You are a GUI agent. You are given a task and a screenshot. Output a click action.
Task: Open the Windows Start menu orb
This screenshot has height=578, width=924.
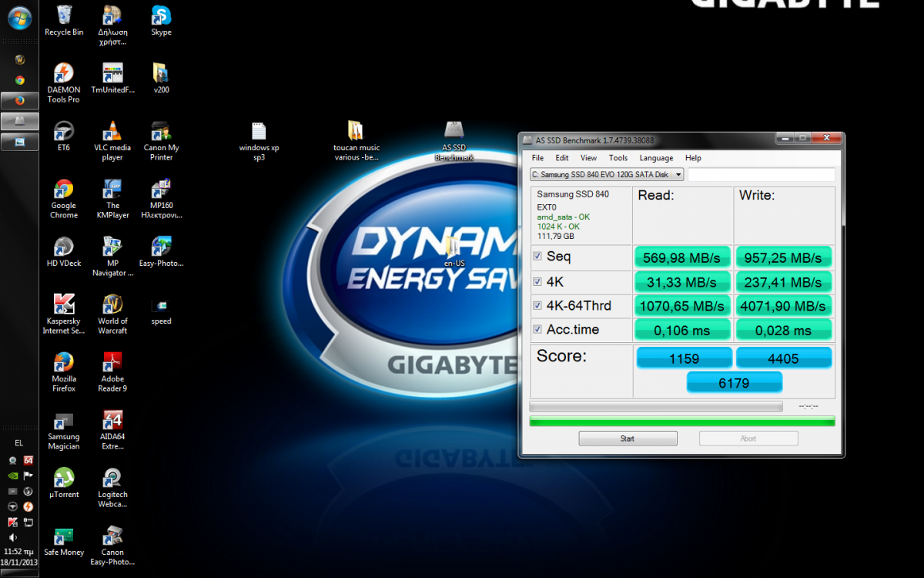coord(19,17)
